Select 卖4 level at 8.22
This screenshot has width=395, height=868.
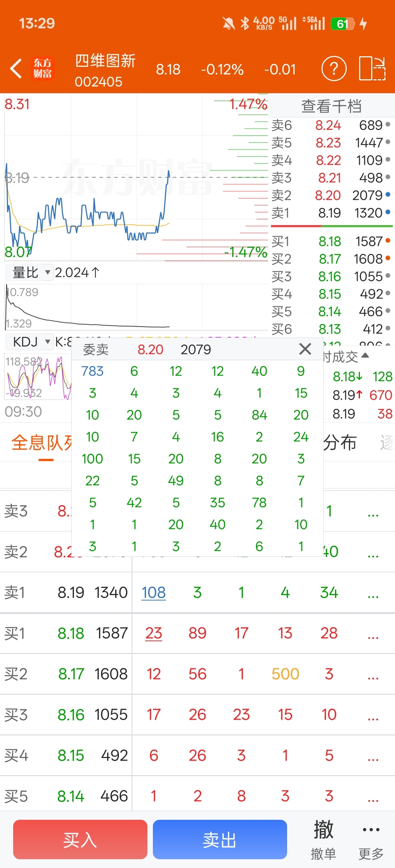[x=331, y=160]
